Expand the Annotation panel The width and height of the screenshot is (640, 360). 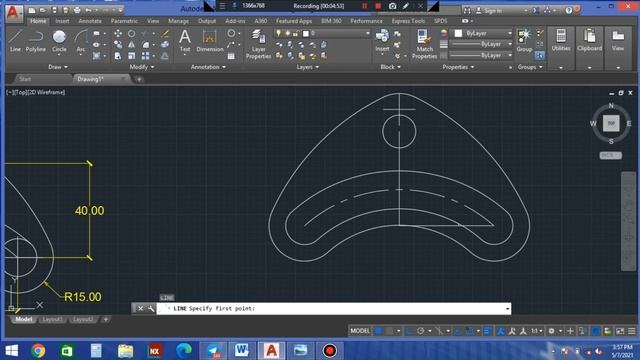[208, 67]
